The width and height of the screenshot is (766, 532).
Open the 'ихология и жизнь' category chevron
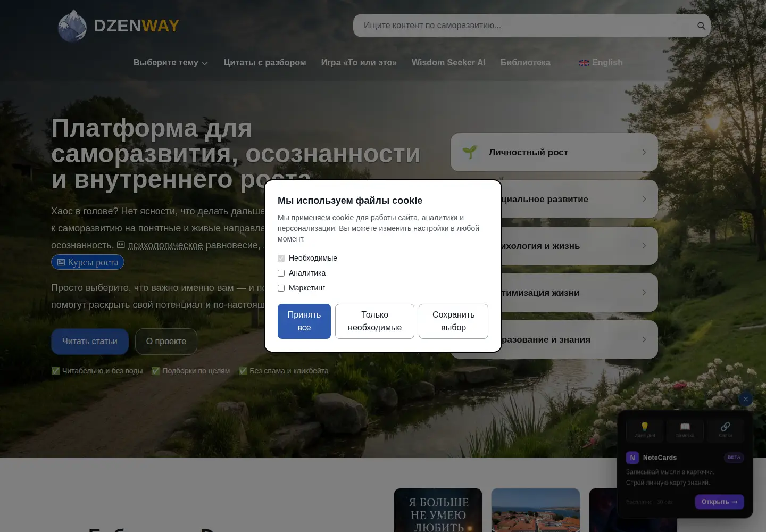coord(644,246)
